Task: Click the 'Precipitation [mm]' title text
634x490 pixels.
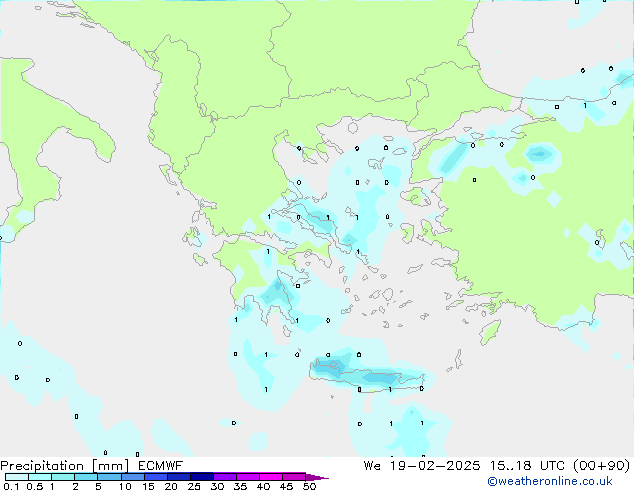Action: click(64, 466)
